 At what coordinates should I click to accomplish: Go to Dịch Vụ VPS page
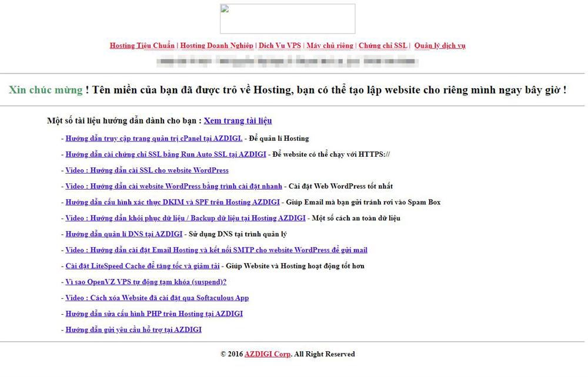point(280,46)
